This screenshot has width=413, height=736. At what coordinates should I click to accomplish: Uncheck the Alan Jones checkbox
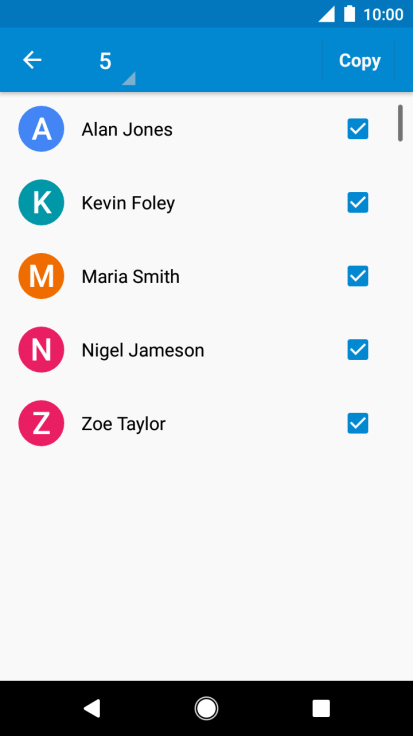tap(358, 129)
